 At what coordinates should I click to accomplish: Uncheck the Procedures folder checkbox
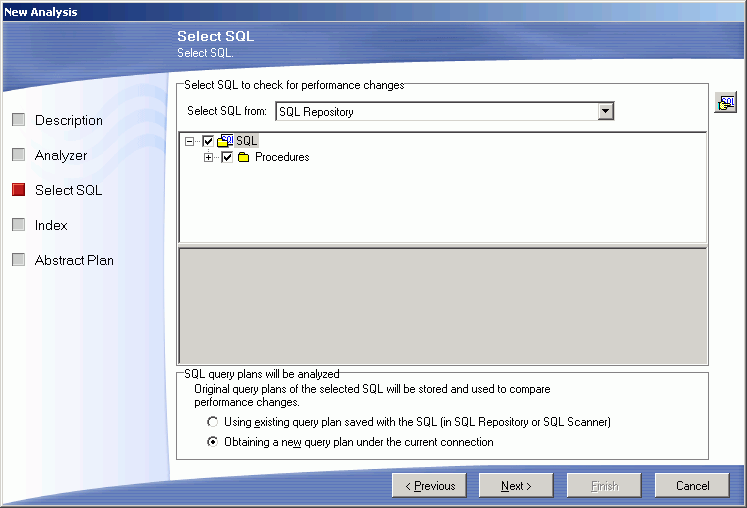pyautogui.click(x=227, y=157)
